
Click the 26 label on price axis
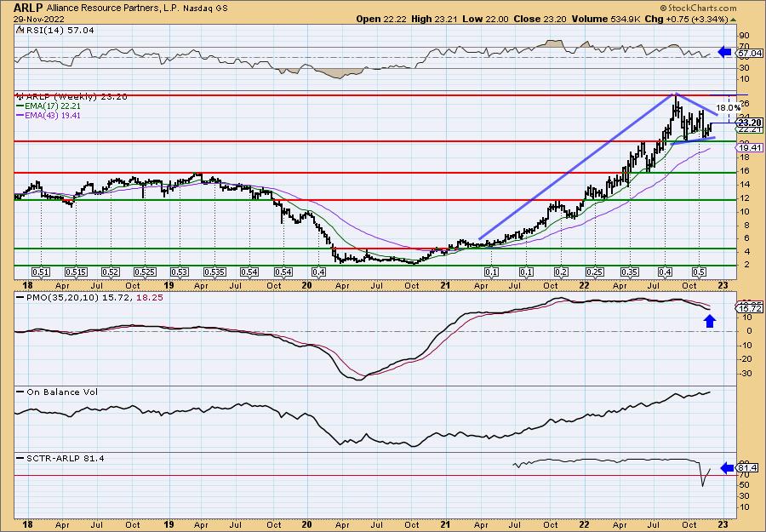click(x=745, y=103)
